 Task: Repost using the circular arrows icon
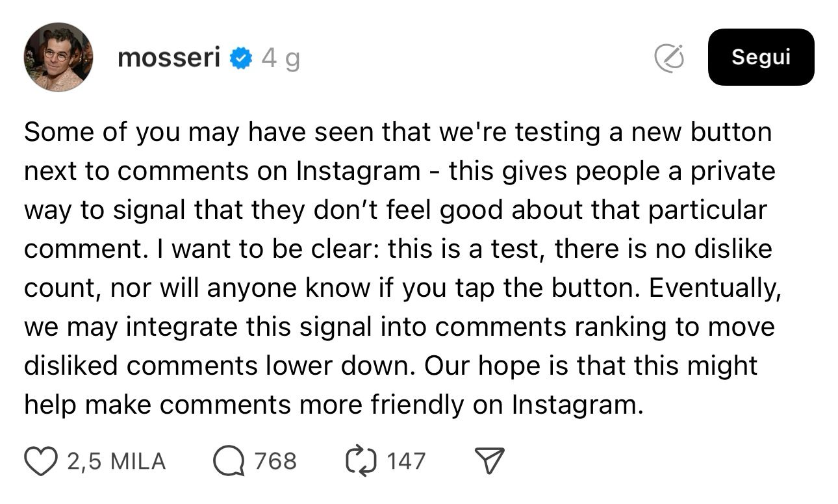pyautogui.click(x=360, y=461)
